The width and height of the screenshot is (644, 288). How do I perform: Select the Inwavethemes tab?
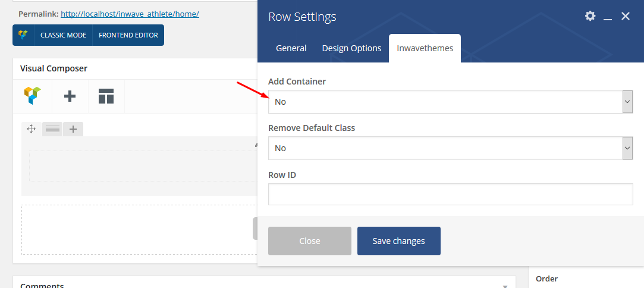(x=425, y=48)
